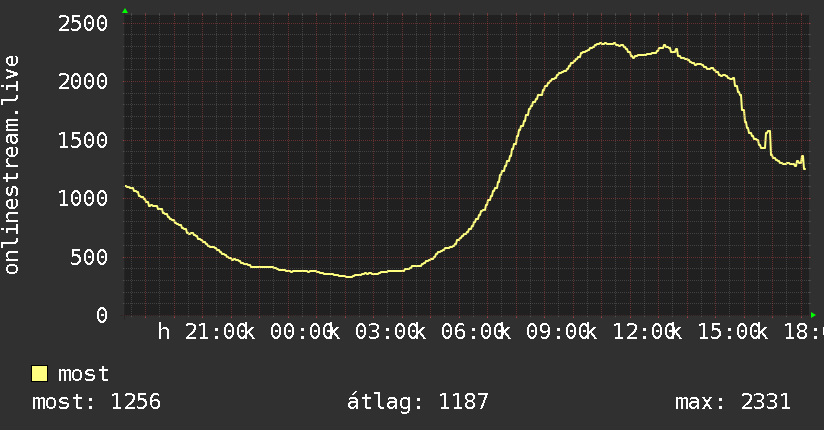Image resolution: width=824 pixels, height=430 pixels.
Task: Click the 03:00 time axis label
Action: tap(386, 332)
